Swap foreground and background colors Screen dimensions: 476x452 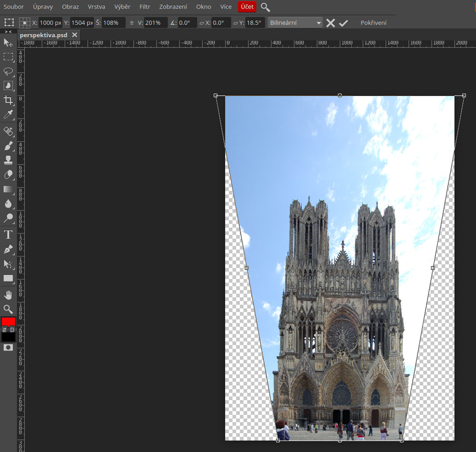pos(5,330)
